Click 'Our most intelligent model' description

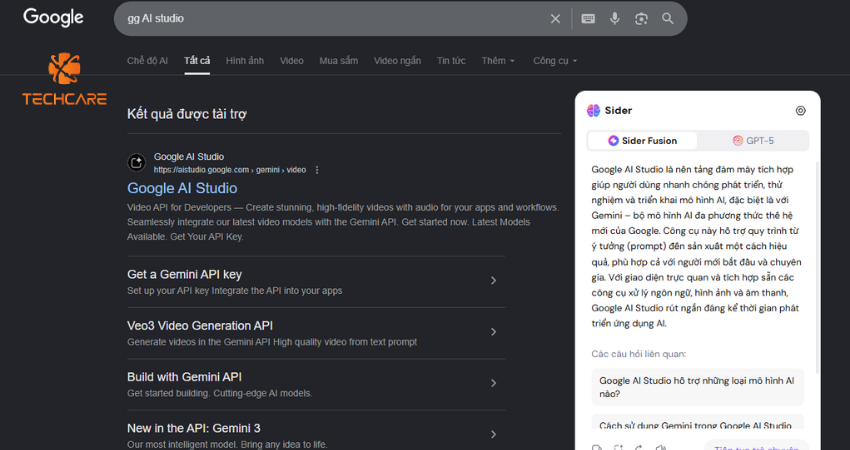point(227,445)
